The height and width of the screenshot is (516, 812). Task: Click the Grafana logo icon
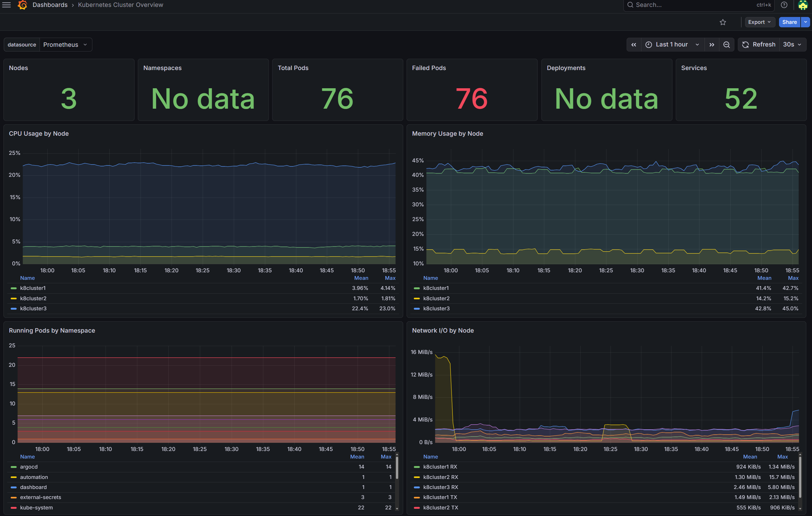23,5
